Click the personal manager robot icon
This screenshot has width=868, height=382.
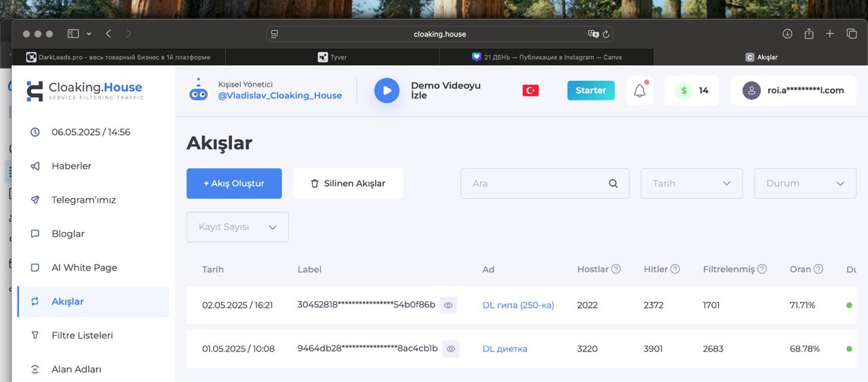198,90
